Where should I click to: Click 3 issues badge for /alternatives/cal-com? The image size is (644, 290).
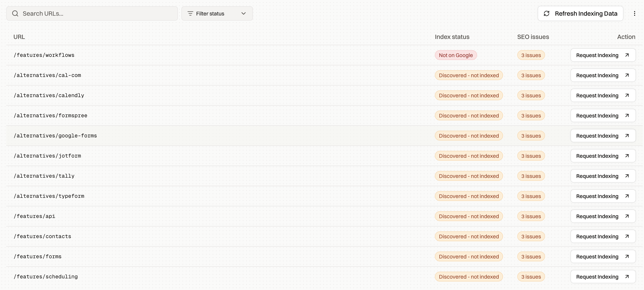pyautogui.click(x=531, y=75)
